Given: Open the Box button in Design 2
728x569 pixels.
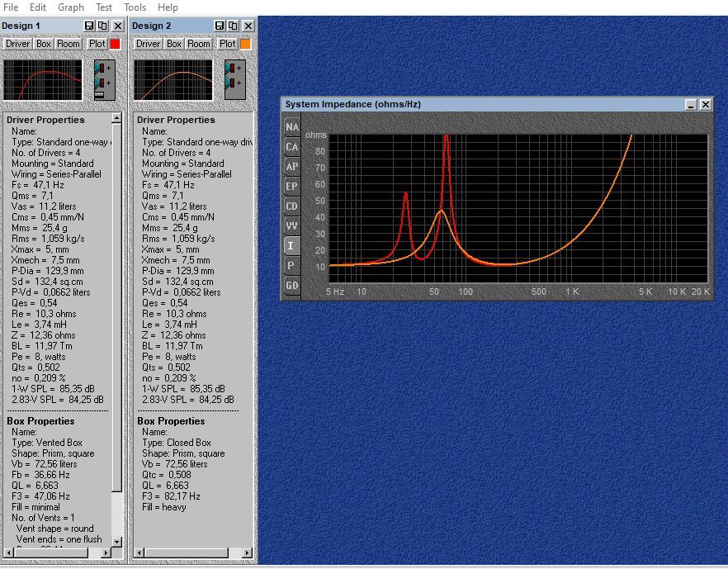Looking at the screenshot, I should 174,44.
